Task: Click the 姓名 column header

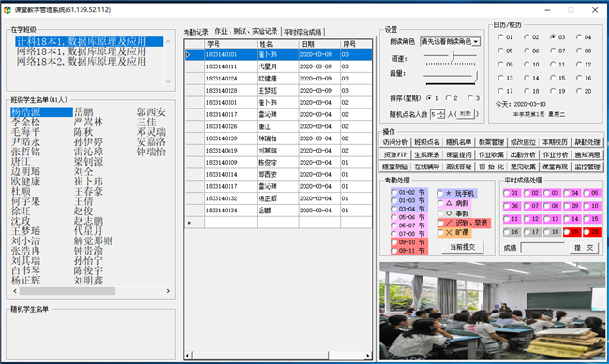Action: pos(277,44)
